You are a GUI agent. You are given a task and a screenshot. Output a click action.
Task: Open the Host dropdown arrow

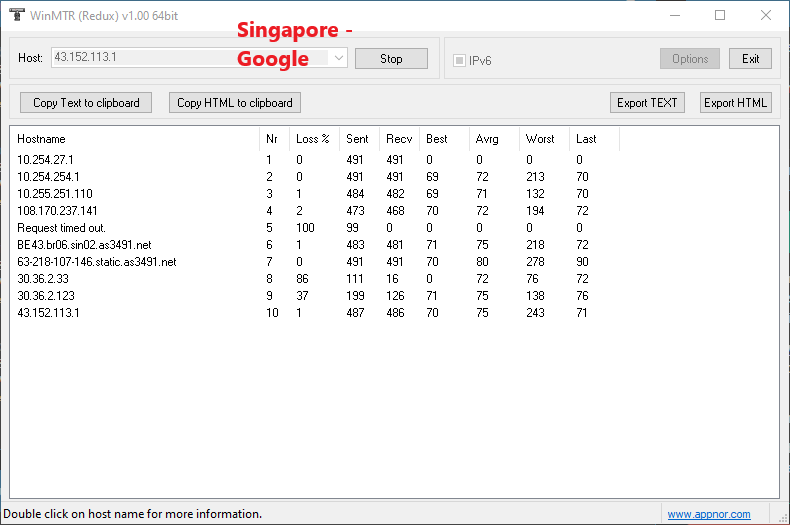[339, 58]
